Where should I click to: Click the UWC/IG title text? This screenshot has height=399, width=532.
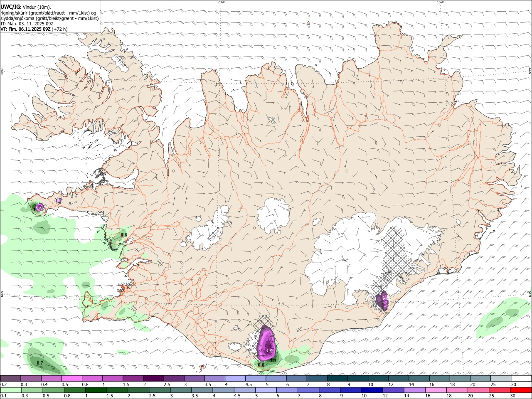pos(10,7)
